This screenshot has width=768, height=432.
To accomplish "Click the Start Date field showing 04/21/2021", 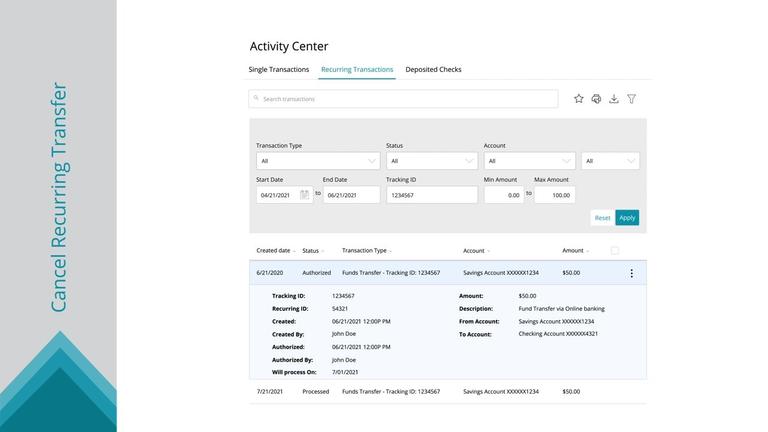I will coord(284,195).
